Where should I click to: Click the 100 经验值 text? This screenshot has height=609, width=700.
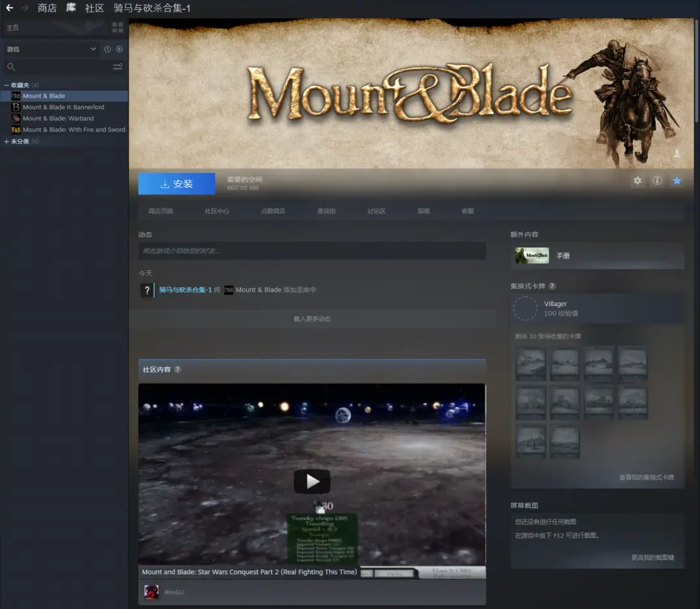[561, 313]
